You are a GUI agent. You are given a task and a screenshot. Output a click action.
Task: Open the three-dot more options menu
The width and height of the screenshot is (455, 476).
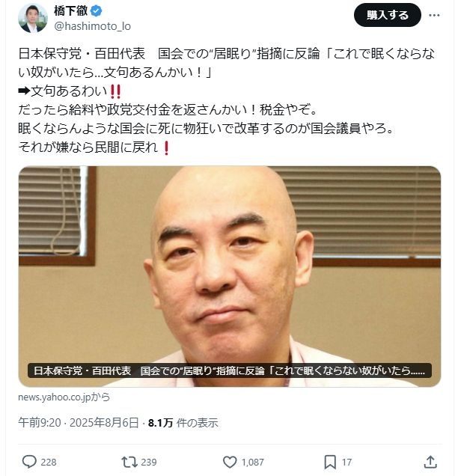click(434, 15)
